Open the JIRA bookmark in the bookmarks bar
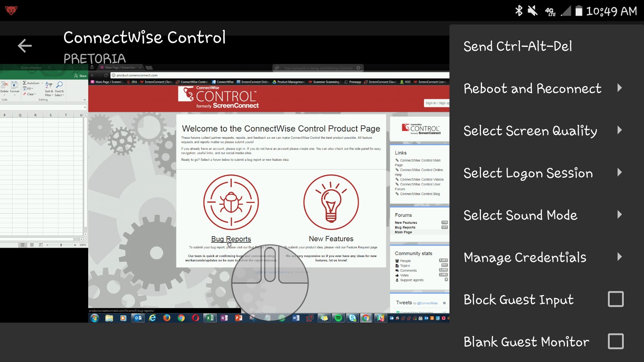The image size is (644, 362). click(134, 82)
